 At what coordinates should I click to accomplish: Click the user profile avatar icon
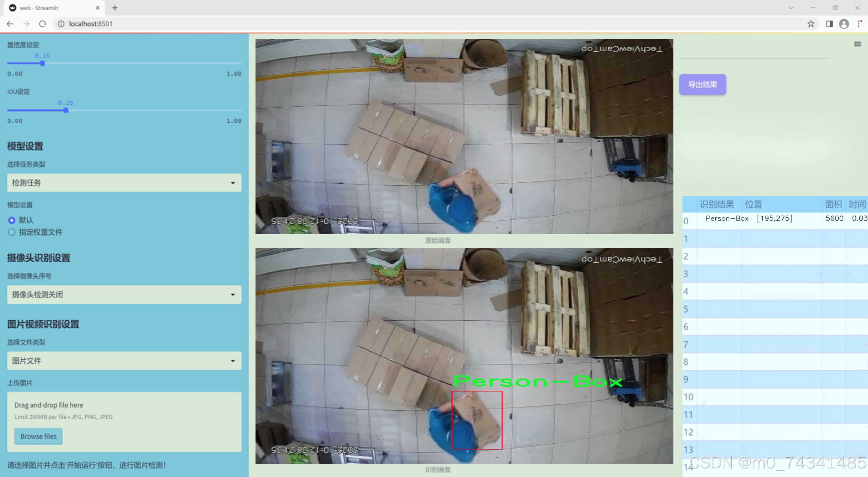(x=844, y=24)
